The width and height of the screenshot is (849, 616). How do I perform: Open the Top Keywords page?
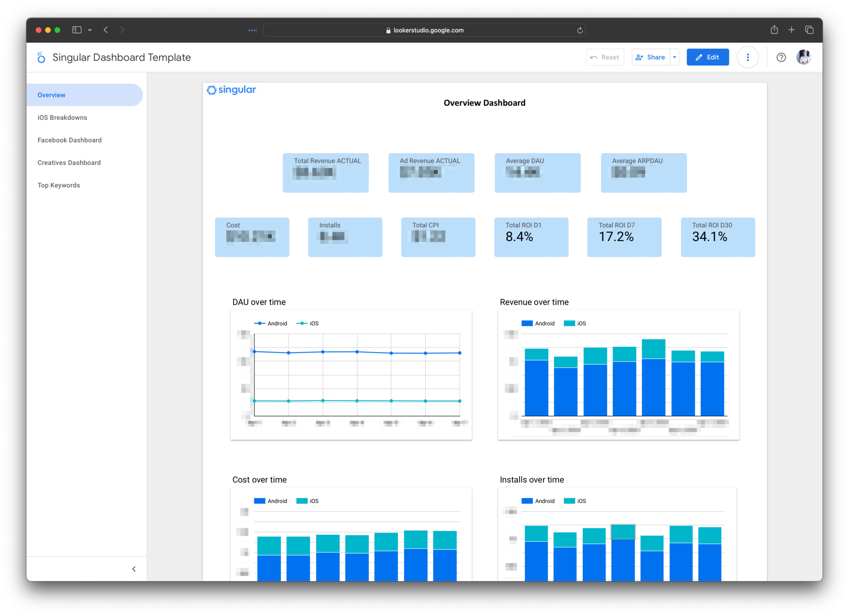58,185
